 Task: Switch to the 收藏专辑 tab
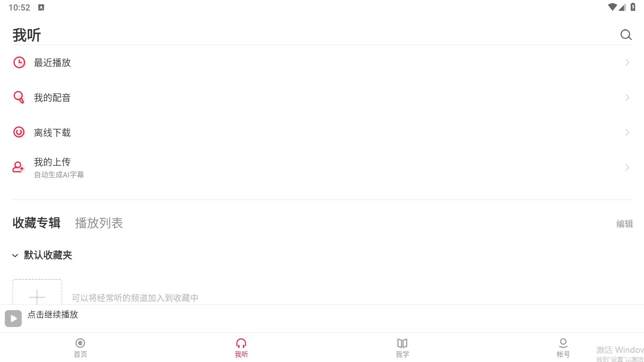37,223
